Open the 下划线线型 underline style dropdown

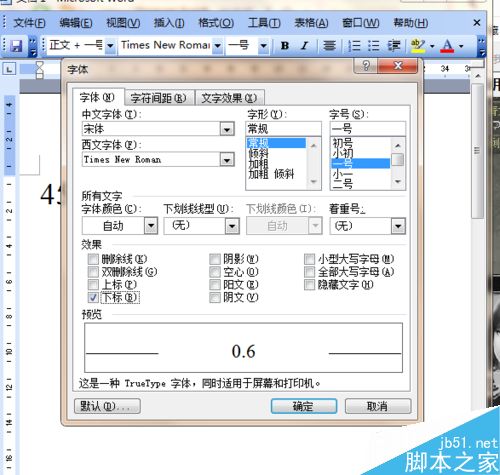(232, 226)
